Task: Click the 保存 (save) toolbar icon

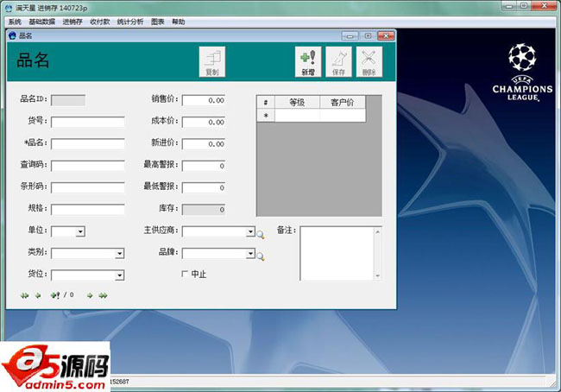Action: point(338,61)
